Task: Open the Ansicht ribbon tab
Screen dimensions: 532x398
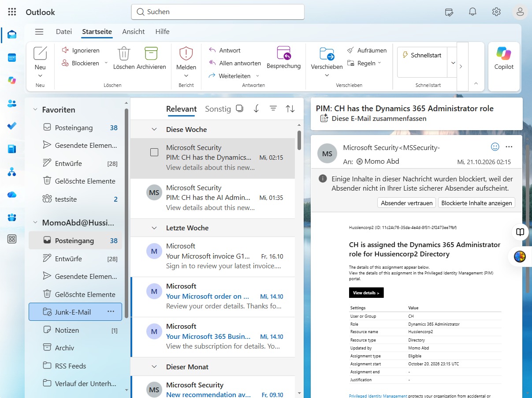Action: [134, 32]
